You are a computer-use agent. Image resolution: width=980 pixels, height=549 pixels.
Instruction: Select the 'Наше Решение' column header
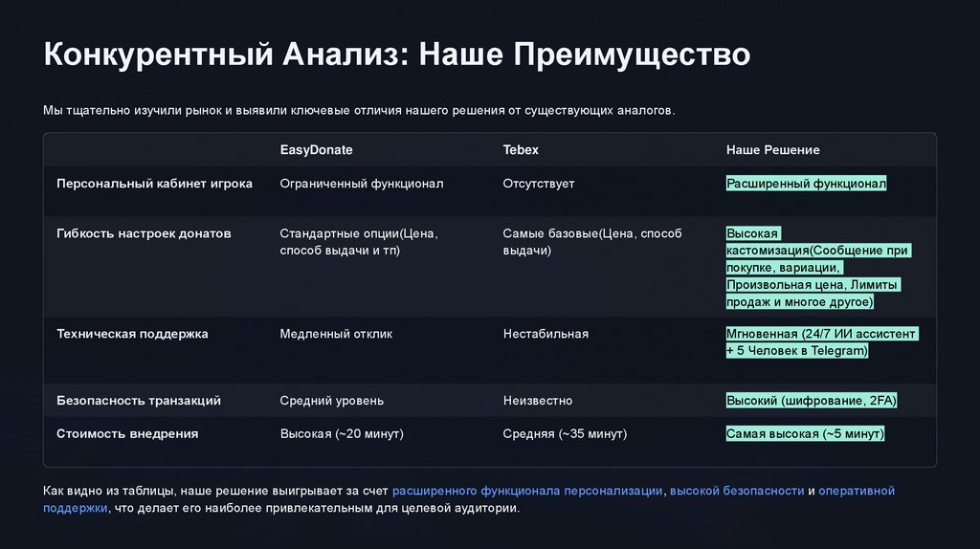[772, 150]
